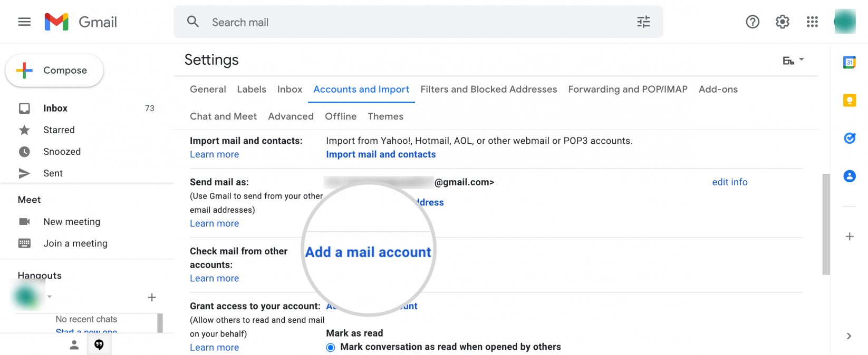Screen dimensions: 868x355
Task: Click the Join a meeting keyboard icon
Action: point(24,243)
